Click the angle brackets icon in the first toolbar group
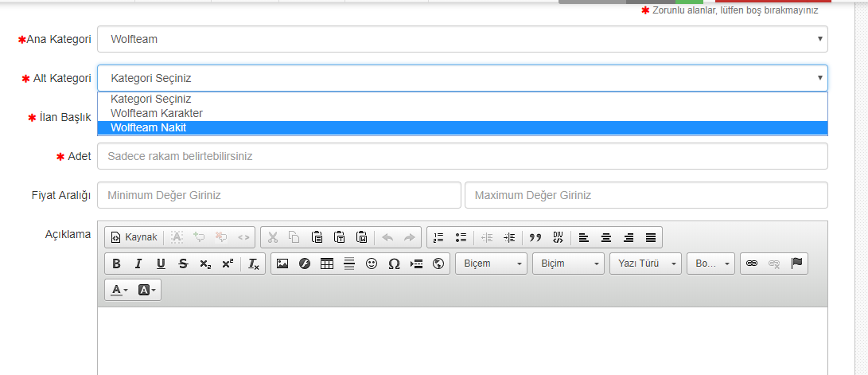The height and width of the screenshot is (375, 868). (243, 237)
